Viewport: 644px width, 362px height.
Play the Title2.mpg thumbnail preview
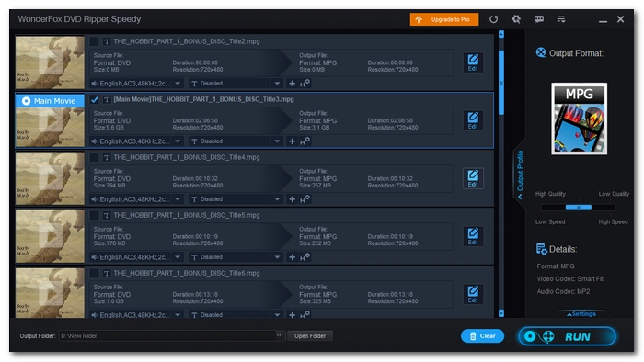tap(50, 62)
